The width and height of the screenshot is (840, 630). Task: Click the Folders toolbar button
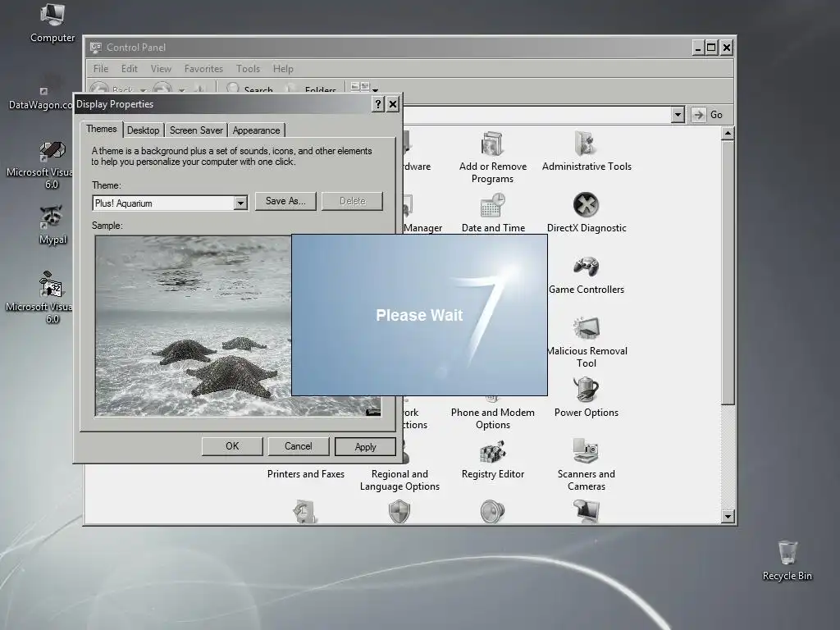pyautogui.click(x=312, y=89)
